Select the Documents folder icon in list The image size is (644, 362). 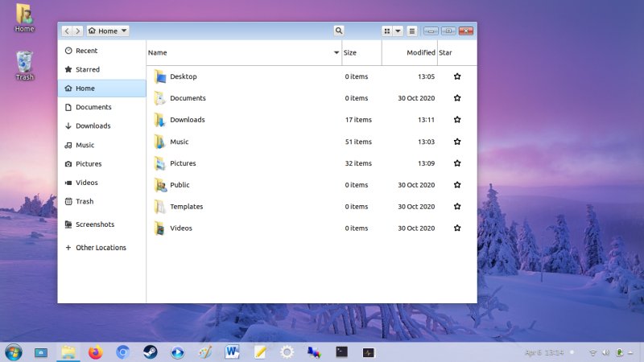pos(159,98)
